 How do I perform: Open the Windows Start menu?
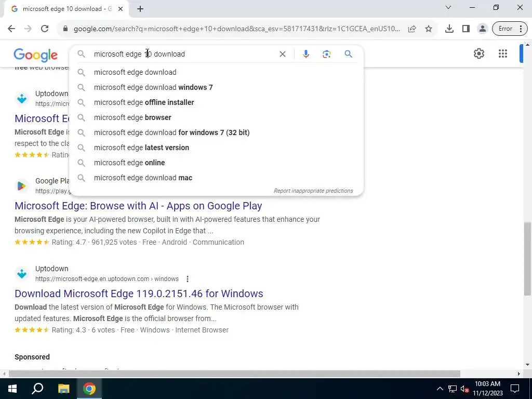12,389
